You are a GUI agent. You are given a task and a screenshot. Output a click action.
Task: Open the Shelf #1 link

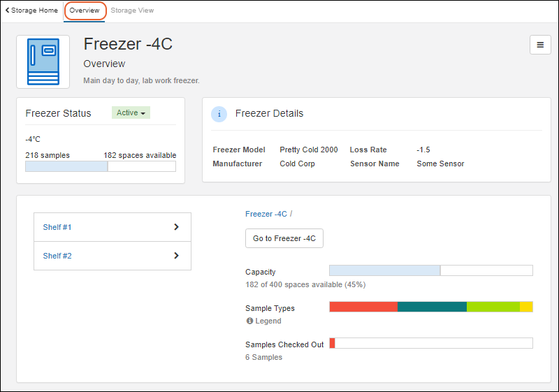pos(57,227)
